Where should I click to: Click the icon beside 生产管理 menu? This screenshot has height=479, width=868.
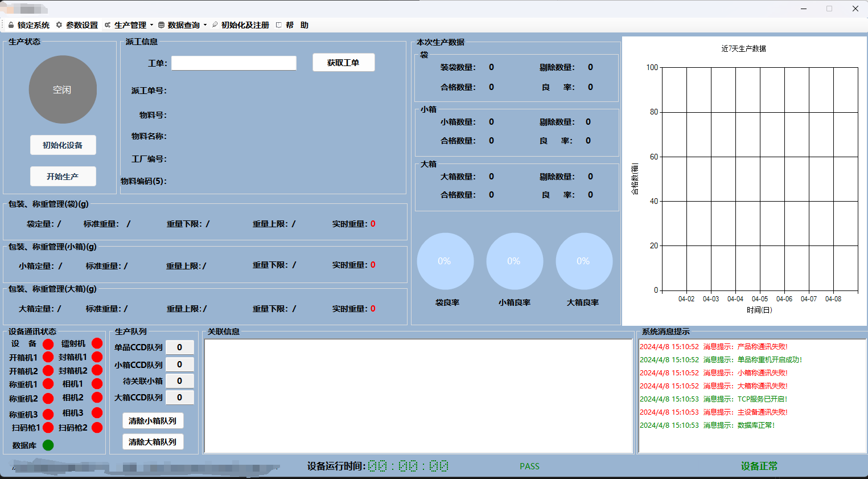(x=107, y=25)
